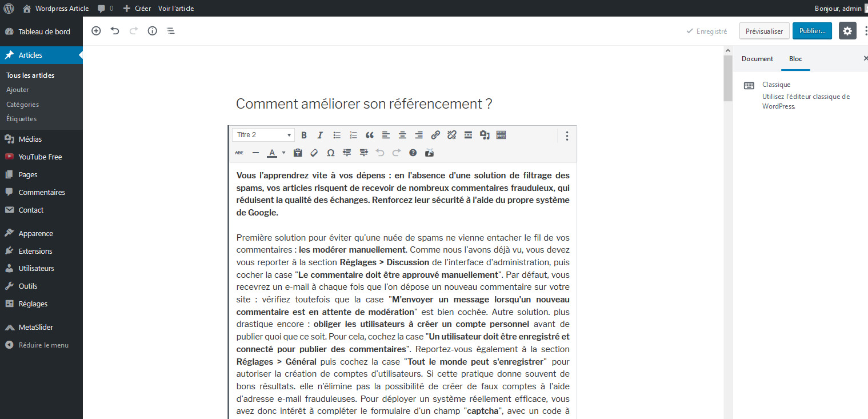Toggle bold formatting in classic editor
868x419 pixels.
click(x=304, y=135)
